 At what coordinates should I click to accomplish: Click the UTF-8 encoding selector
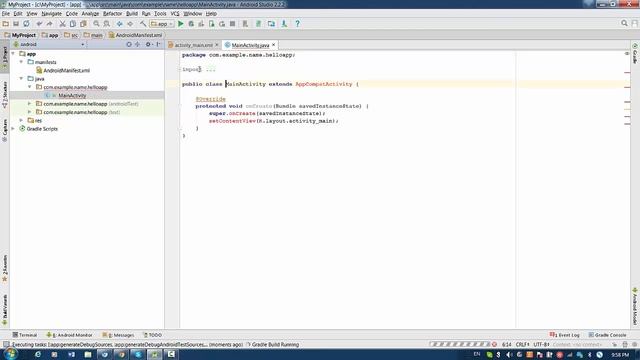click(541, 344)
